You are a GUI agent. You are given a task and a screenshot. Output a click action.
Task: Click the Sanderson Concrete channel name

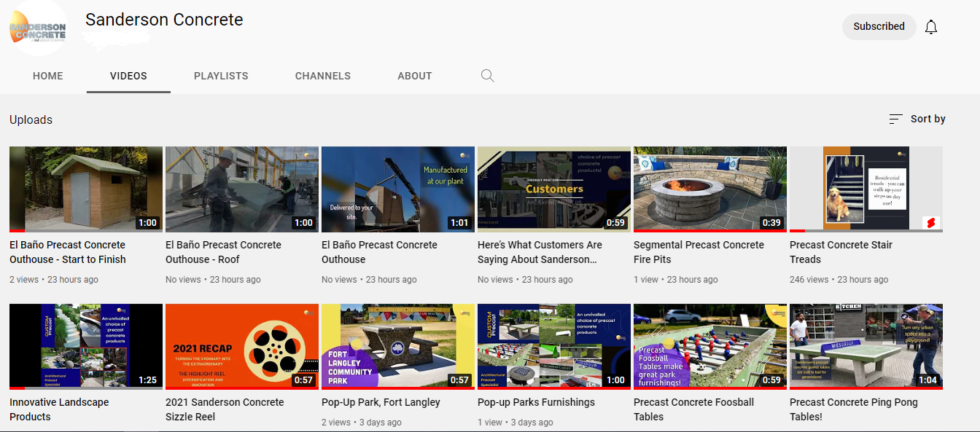tap(164, 20)
